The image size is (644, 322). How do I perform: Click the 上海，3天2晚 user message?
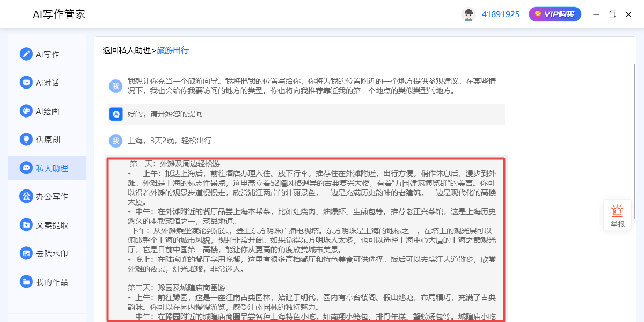click(170, 141)
